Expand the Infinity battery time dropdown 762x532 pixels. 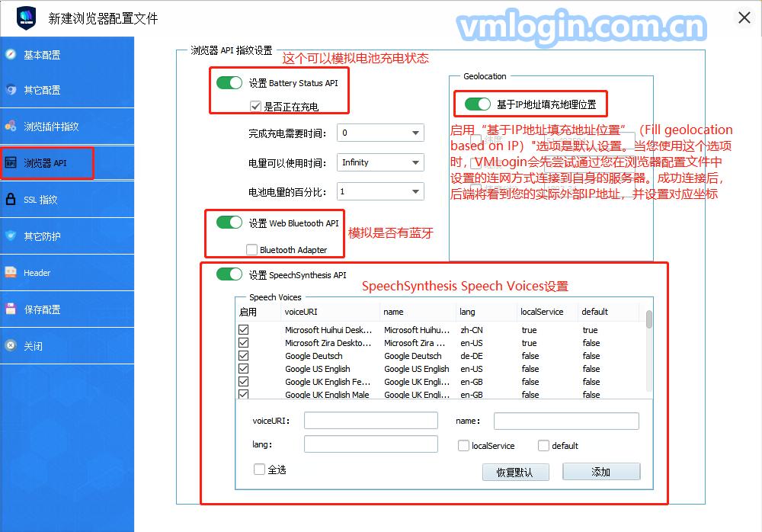[379, 162]
